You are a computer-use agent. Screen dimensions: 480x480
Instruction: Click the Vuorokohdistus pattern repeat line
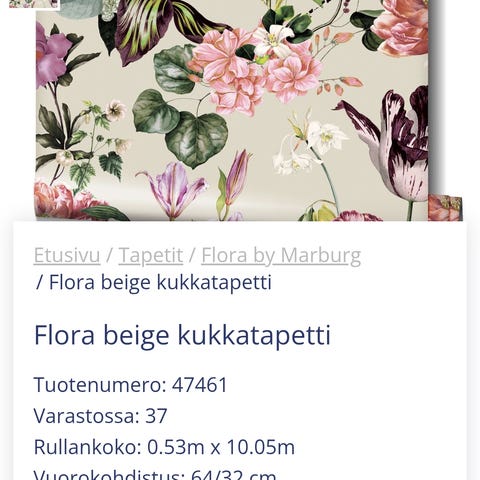point(155,474)
